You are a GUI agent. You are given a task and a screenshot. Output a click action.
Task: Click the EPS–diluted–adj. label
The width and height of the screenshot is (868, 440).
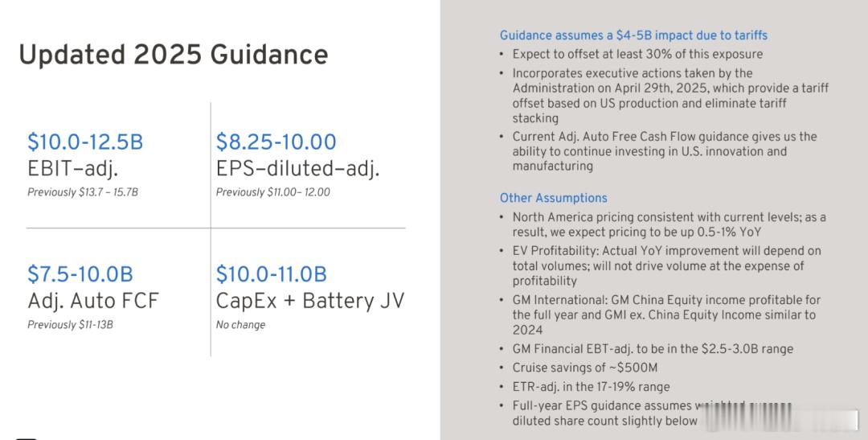coord(298,168)
